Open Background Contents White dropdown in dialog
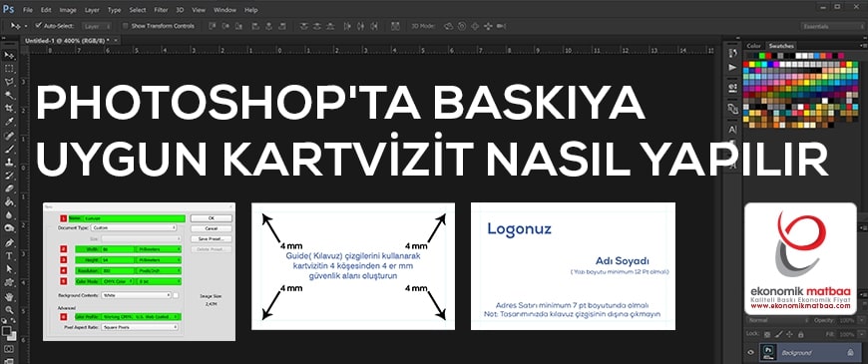Image resolution: width=868 pixels, height=364 pixels. pos(136,295)
